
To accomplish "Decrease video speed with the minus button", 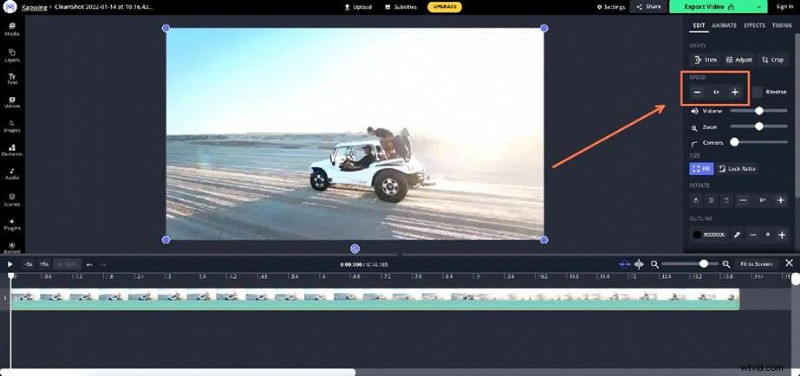I will 697,92.
